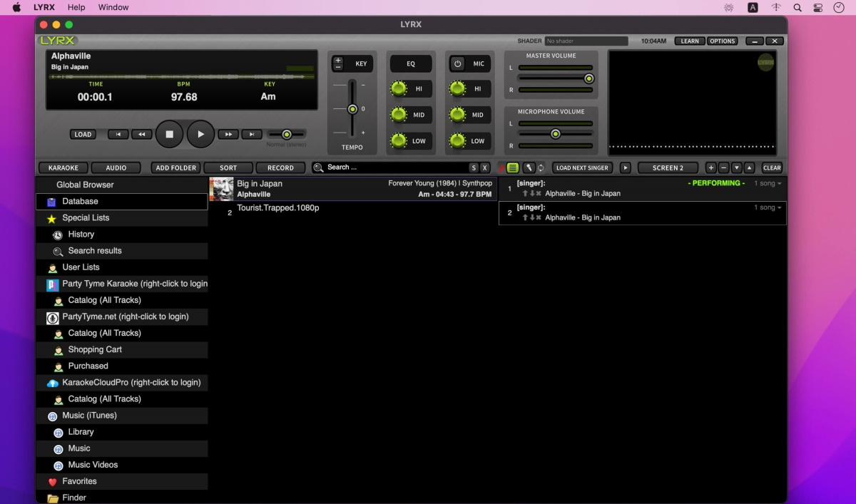Image resolution: width=856 pixels, height=504 pixels.
Task: Move singer 2's song up with arrow
Action: (x=525, y=218)
